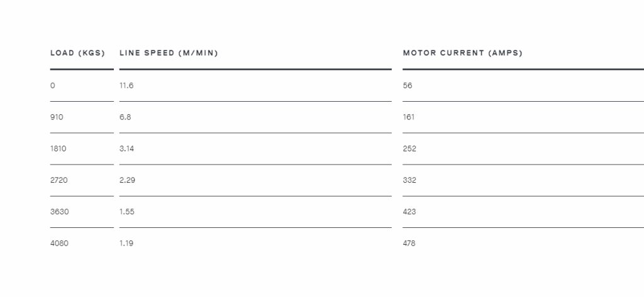Click the motor current 478 value
Image resolution: width=644 pixels, height=297 pixels.
409,243
